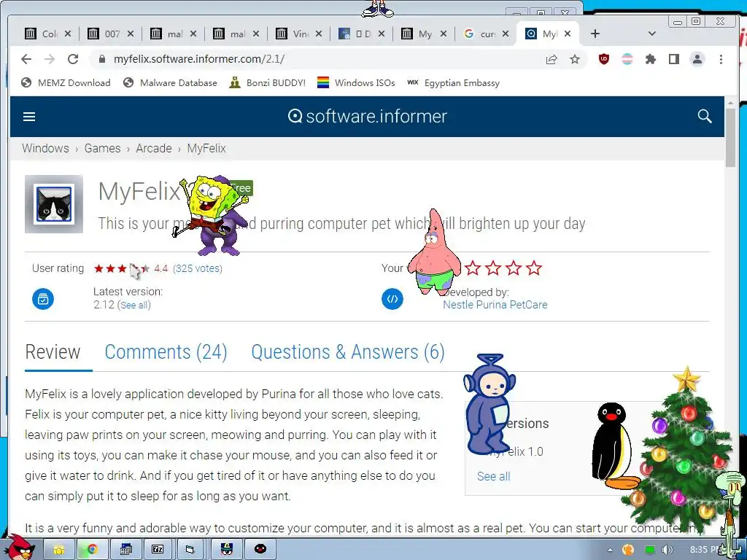Open the Chrome profile avatar
The height and width of the screenshot is (560, 747).
pos(697,59)
